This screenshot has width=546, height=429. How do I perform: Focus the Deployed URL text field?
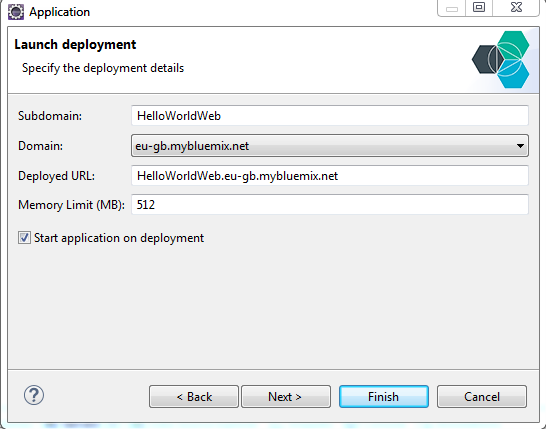click(x=330, y=176)
